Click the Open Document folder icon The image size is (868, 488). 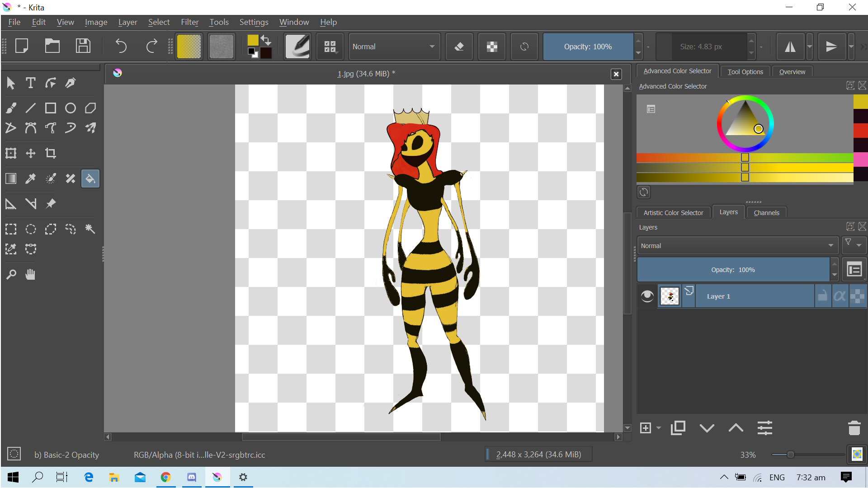coord(52,46)
